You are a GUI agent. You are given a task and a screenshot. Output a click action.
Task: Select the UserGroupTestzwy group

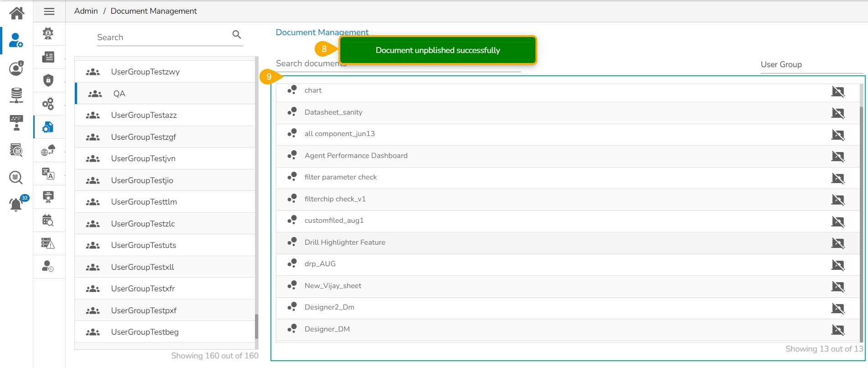point(165,72)
